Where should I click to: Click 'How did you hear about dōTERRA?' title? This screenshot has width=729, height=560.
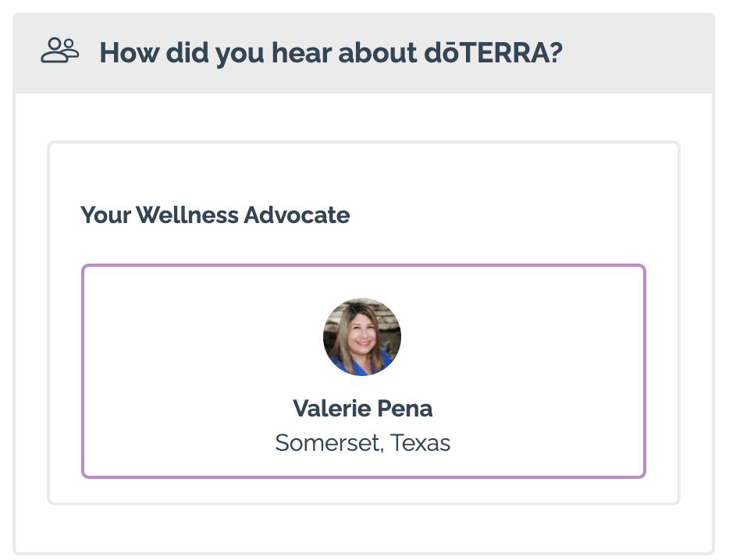click(x=331, y=52)
